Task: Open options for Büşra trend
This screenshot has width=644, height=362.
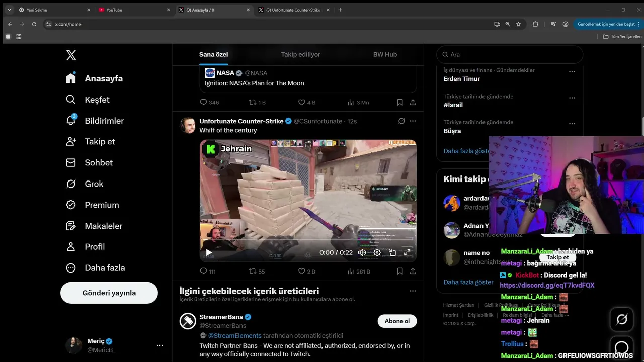Action: (x=572, y=124)
